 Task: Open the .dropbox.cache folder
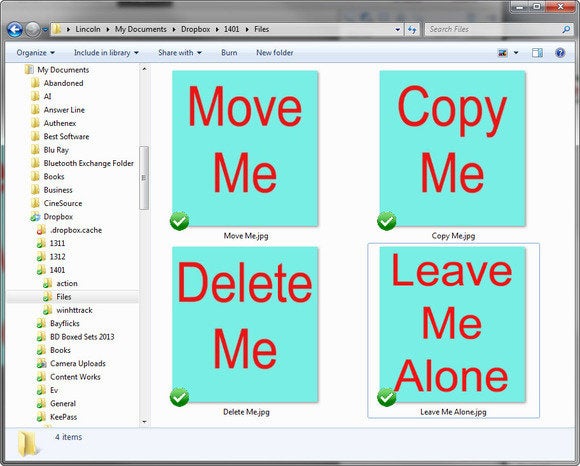tap(75, 230)
